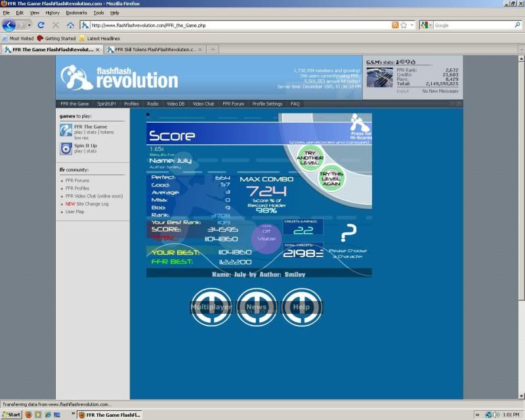Open the Google search engine selector dropdown
The height and width of the screenshot is (420, 525).
(427, 25)
